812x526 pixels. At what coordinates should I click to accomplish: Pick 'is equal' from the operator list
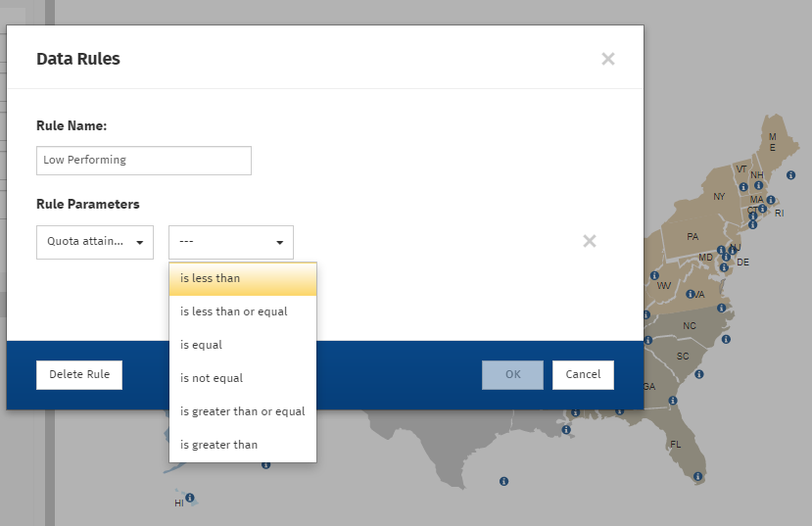(x=243, y=345)
